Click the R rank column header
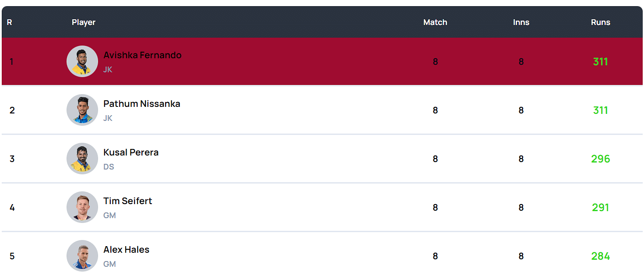The width and height of the screenshot is (644, 279). (x=9, y=22)
